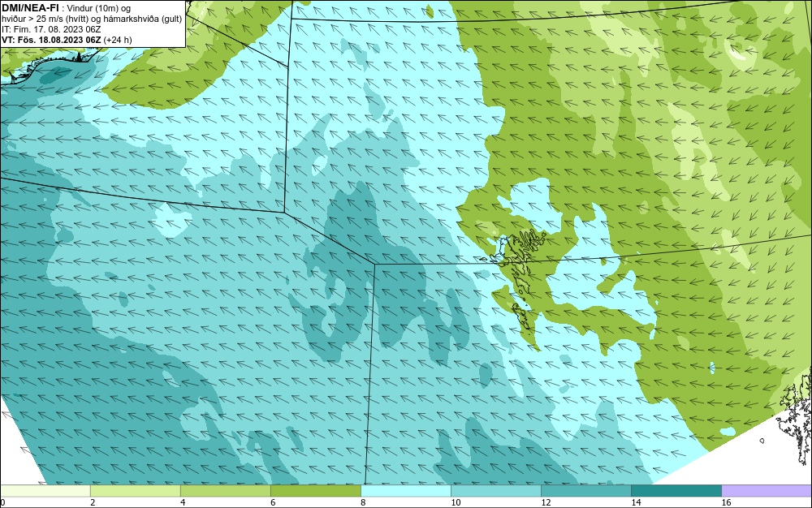This screenshot has height=508, width=812.
Task: Click the 'VT: Fös. 18.08.2023 06Z' valid time
Action: [51, 40]
